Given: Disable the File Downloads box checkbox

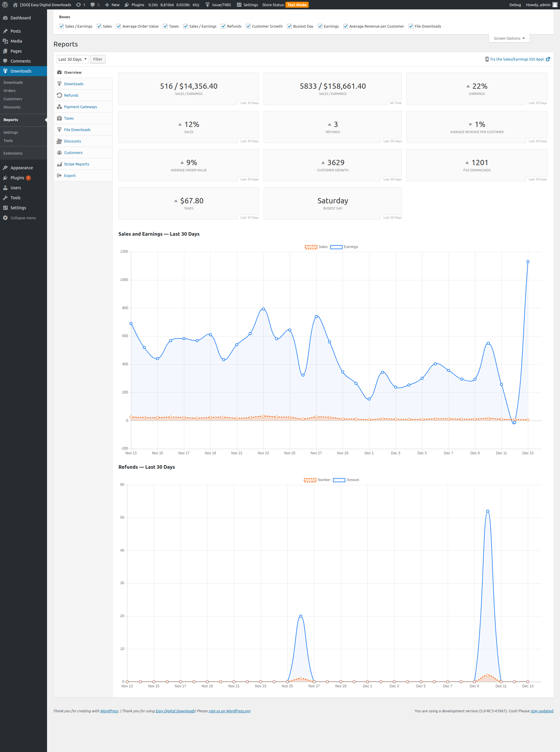Looking at the screenshot, I should [411, 26].
